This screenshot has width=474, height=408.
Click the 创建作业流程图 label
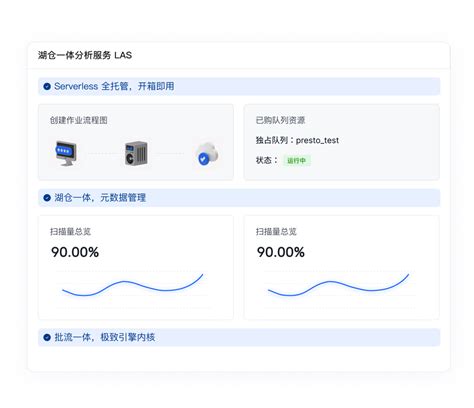(x=79, y=120)
